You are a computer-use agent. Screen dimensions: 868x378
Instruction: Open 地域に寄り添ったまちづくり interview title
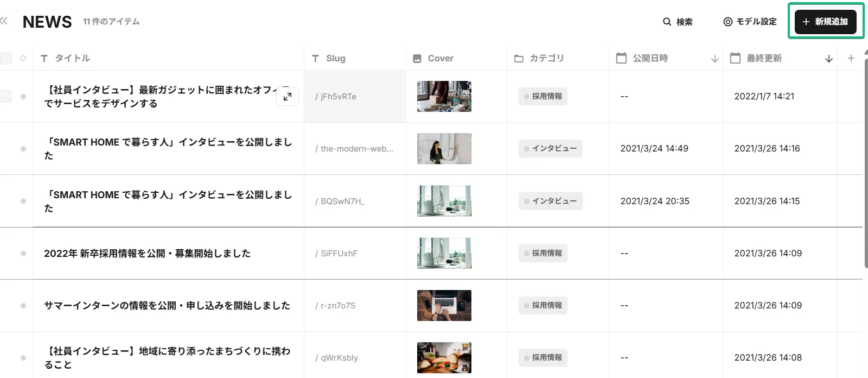click(x=167, y=358)
